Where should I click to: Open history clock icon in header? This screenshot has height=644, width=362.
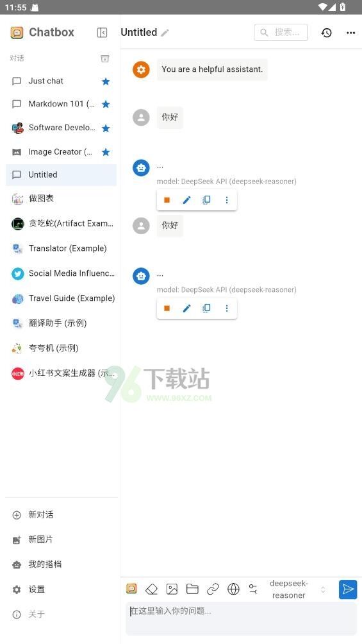pos(326,33)
